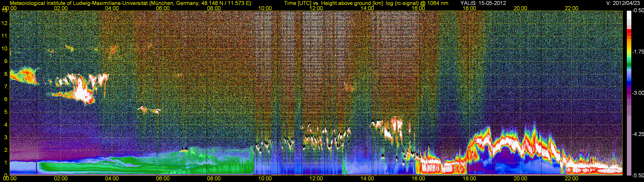This screenshot has height=182, width=644.
Task: Click the '8.' km height axis label
Action: [x=6, y=74]
